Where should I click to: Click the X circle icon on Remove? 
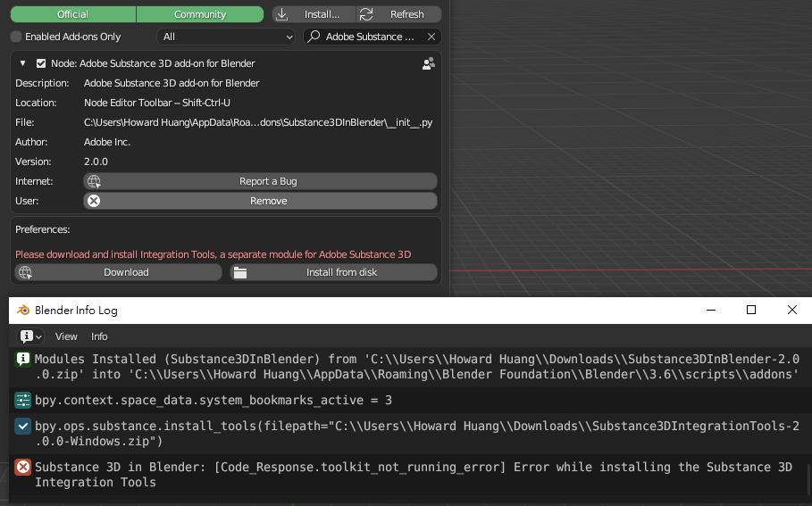tap(94, 201)
